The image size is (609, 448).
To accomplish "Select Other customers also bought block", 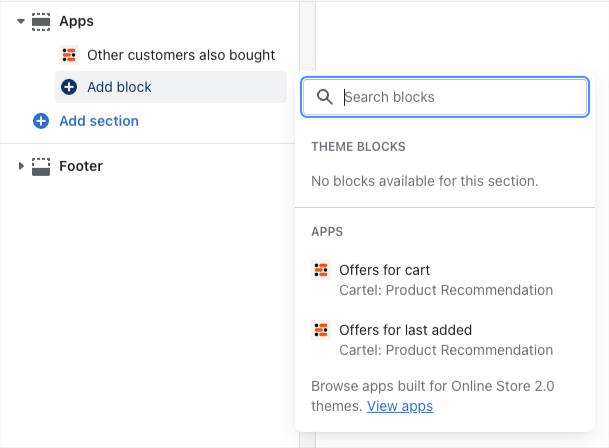I will [x=180, y=55].
